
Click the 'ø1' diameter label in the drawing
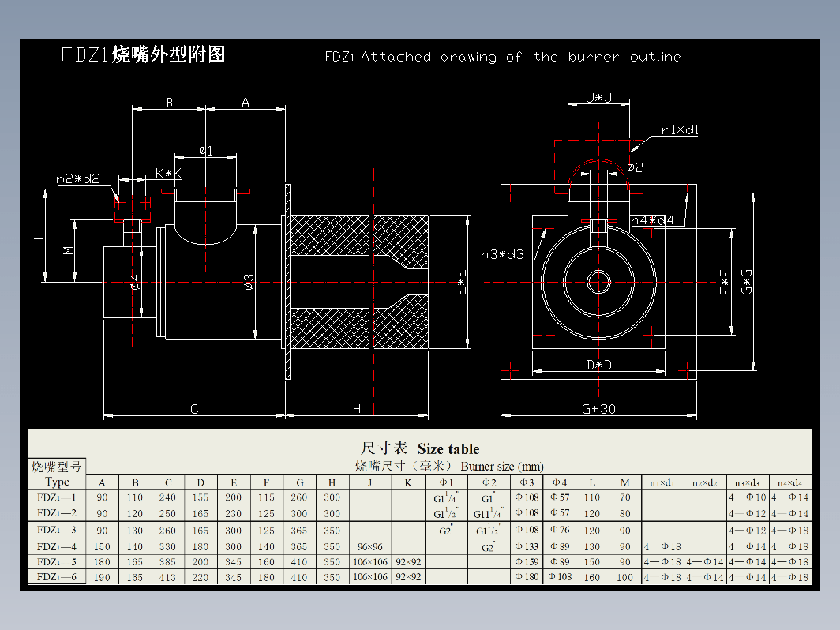206,151
